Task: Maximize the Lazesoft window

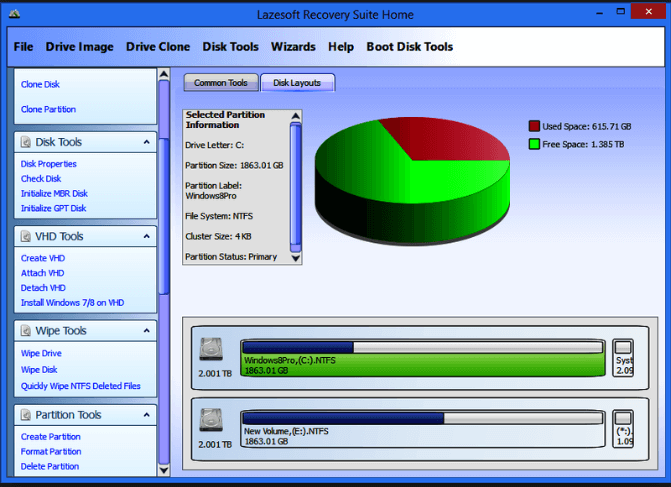Action: [x=621, y=12]
